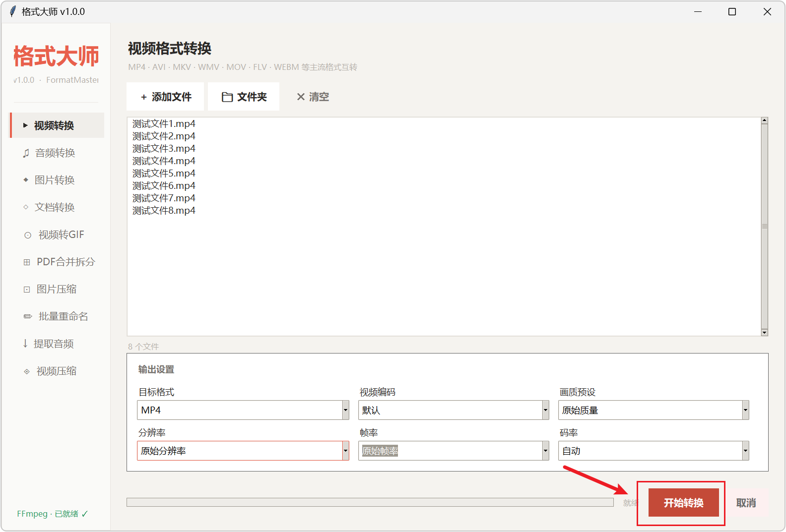Open 图片压缩 tool
This screenshot has height=532, width=786.
point(57,289)
